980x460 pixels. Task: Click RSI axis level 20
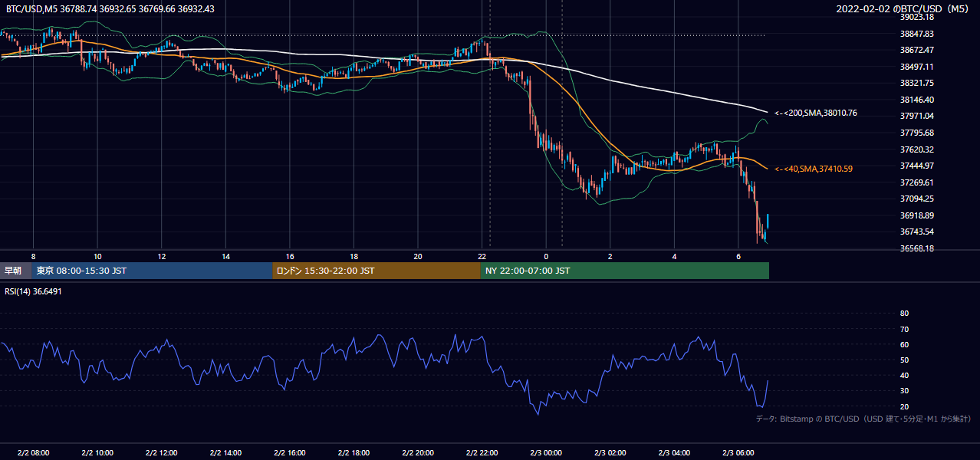904,406
